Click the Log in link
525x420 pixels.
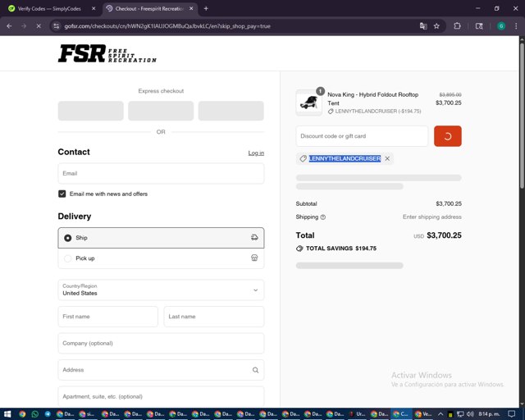click(x=256, y=153)
